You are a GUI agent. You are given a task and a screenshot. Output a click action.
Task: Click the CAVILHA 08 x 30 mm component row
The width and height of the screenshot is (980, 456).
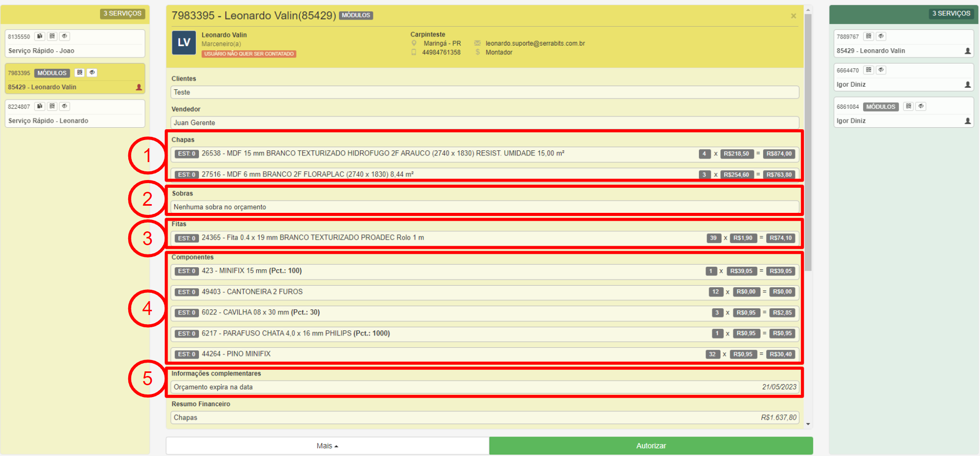[485, 312]
